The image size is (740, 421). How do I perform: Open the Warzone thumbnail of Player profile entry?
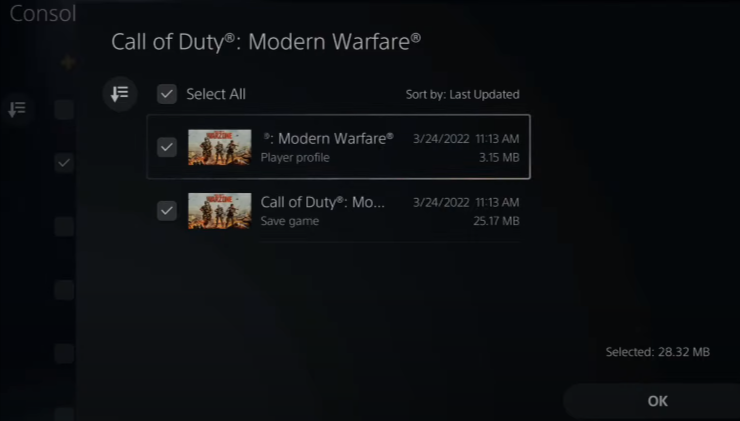[220, 147]
